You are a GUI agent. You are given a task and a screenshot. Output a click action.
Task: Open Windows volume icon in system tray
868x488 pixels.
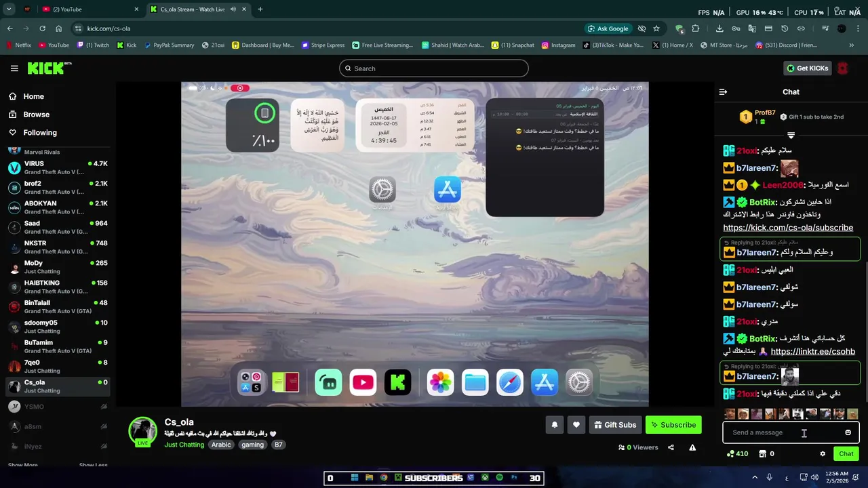point(814,477)
